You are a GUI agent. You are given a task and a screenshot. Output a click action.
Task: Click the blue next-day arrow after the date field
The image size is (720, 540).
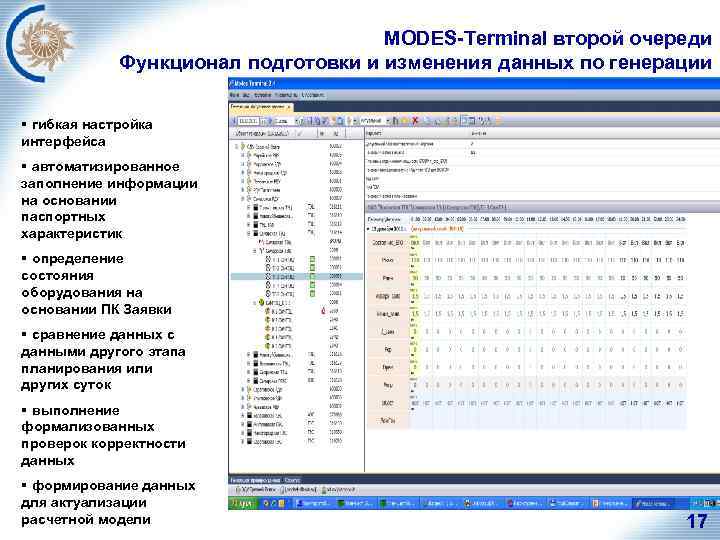270,121
